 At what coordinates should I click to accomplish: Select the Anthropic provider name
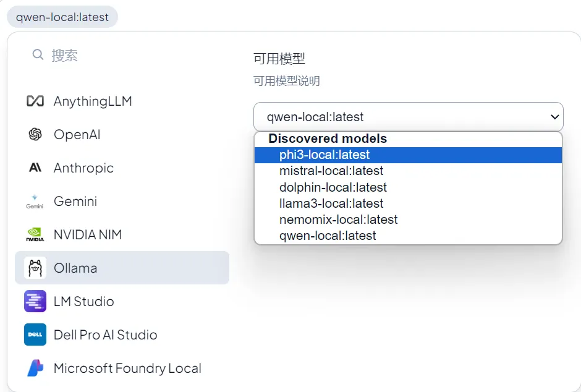coord(83,168)
